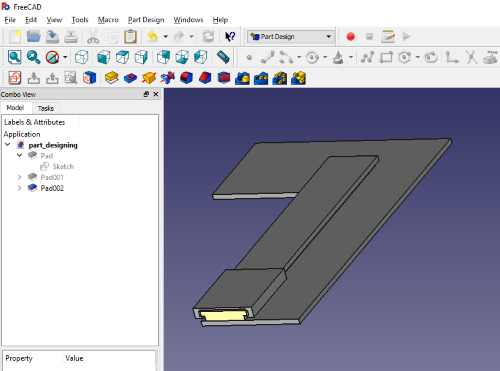
Task: Open the sketcher arc tool dropdown arrow
Action: click(x=299, y=57)
